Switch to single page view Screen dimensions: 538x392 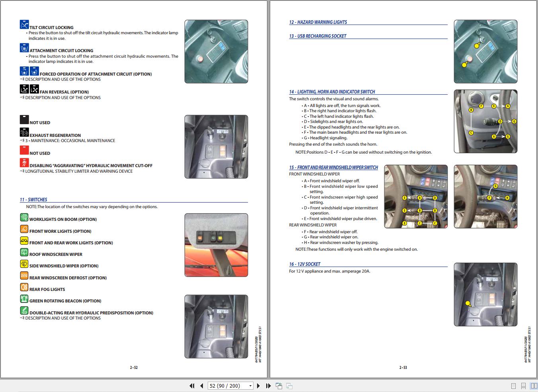(x=513, y=386)
